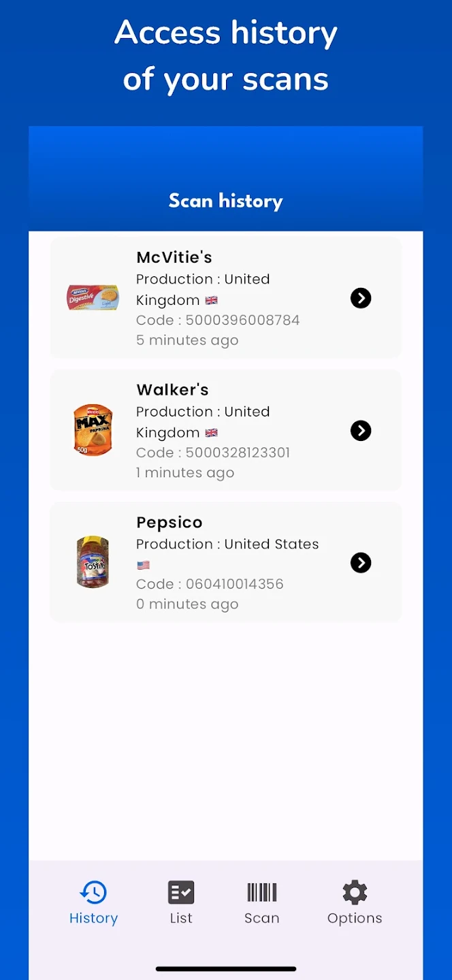Open the Walker's Max Paprika thumbnail

point(93,430)
